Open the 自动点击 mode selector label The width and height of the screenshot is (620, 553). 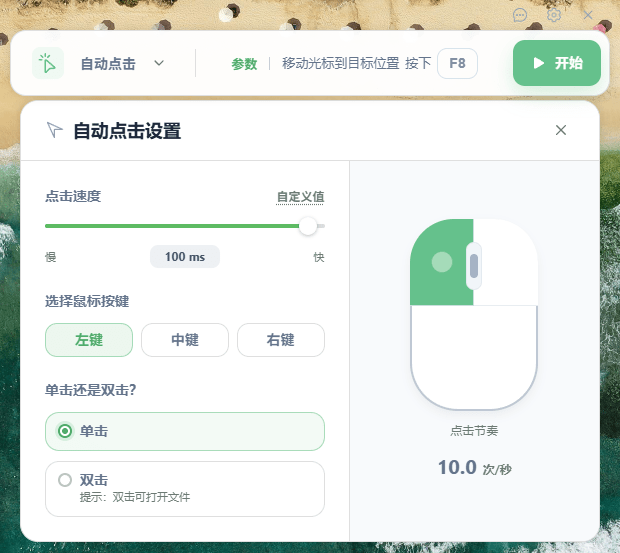click(108, 64)
